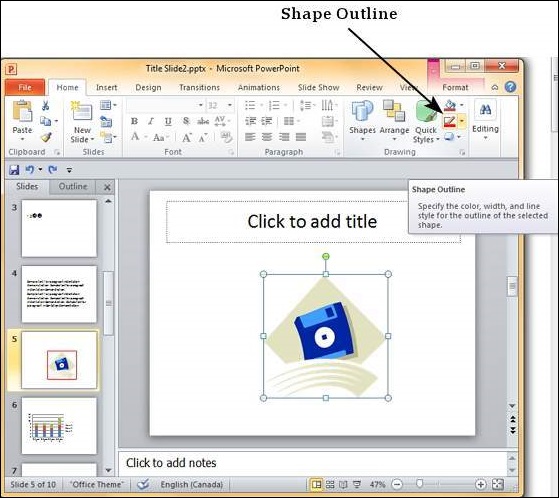The width and height of the screenshot is (559, 498).
Task: Switch to the Transitions tab
Action: [x=199, y=87]
